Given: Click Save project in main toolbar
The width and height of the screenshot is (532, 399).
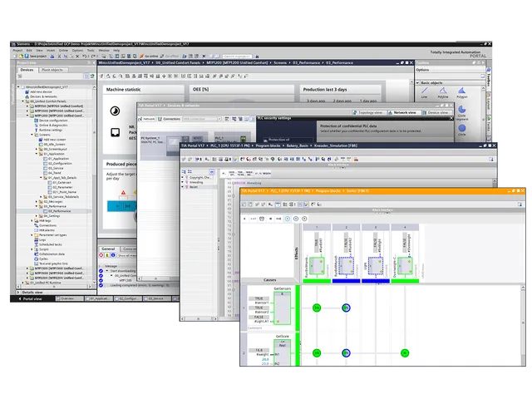Looking at the screenshot, I should (35, 56).
